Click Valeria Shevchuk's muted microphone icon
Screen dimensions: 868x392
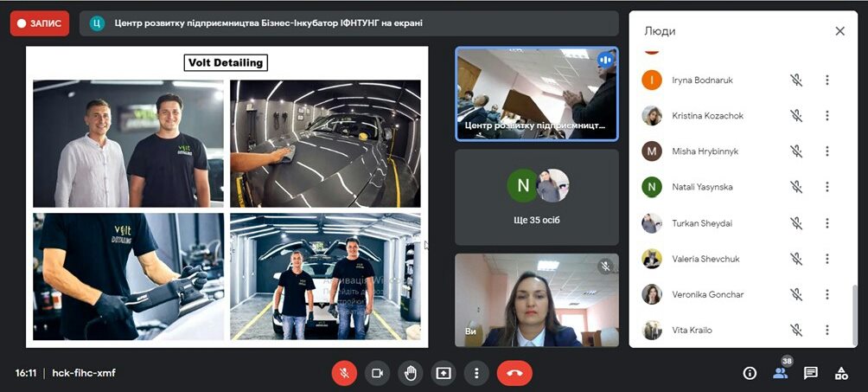[796, 259]
